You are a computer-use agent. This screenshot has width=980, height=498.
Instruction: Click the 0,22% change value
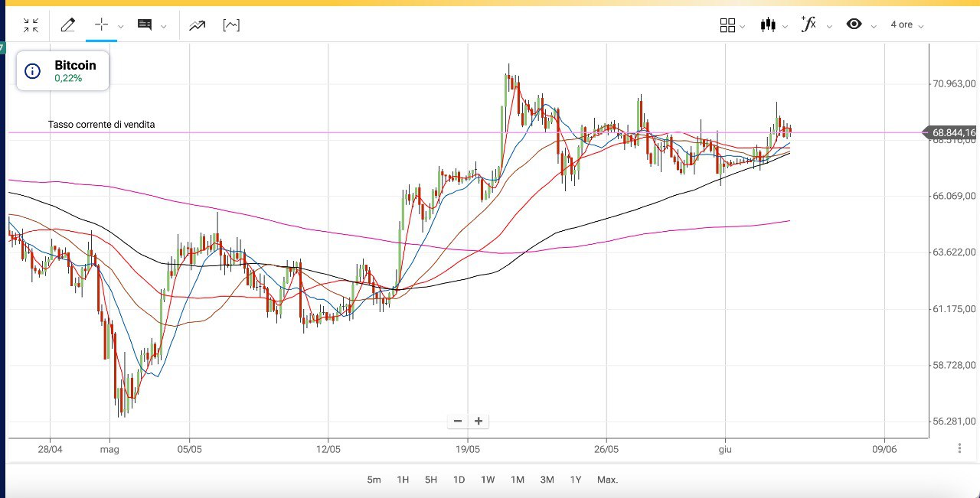tap(68, 78)
